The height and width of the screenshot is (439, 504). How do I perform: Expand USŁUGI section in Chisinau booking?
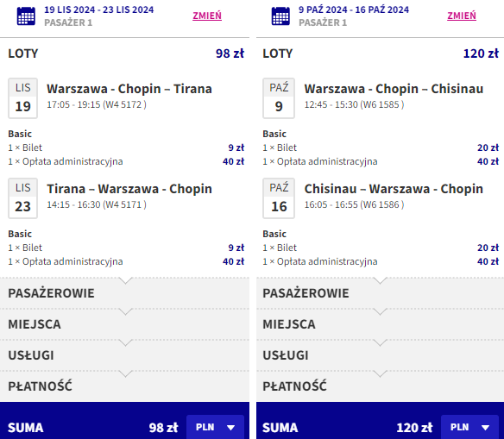click(x=381, y=355)
